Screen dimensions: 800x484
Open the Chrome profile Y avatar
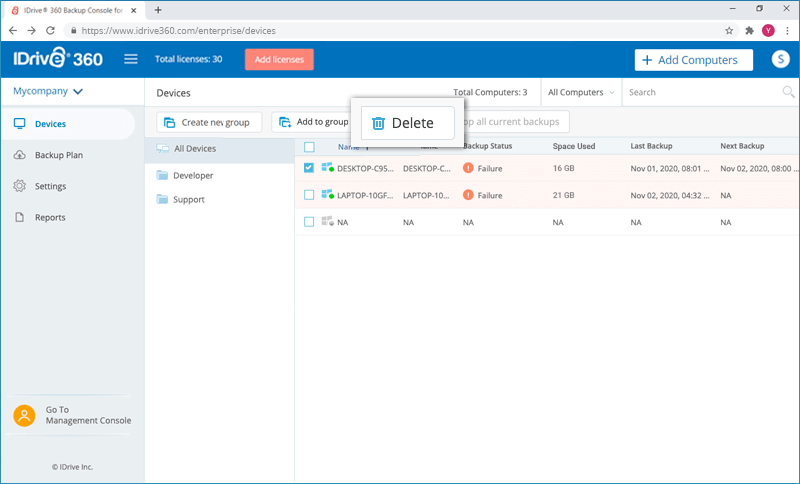pyautogui.click(x=768, y=31)
